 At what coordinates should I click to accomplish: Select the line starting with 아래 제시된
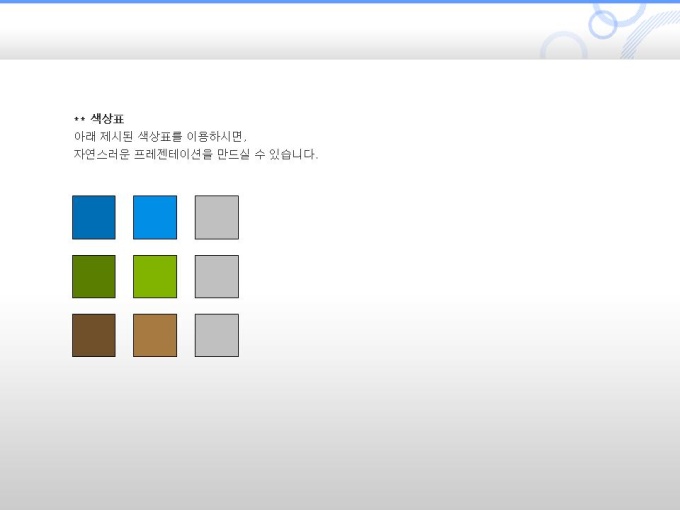(160, 137)
